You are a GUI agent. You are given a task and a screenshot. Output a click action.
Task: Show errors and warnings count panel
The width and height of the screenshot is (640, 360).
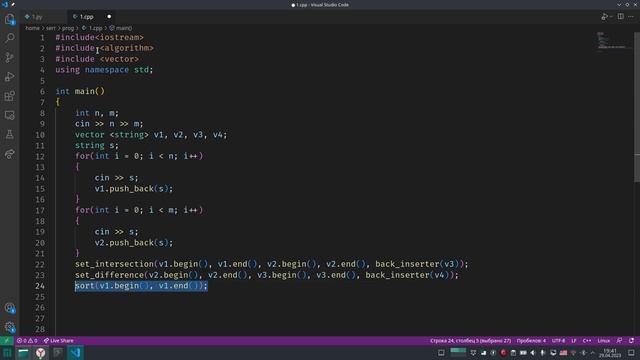[27, 340]
